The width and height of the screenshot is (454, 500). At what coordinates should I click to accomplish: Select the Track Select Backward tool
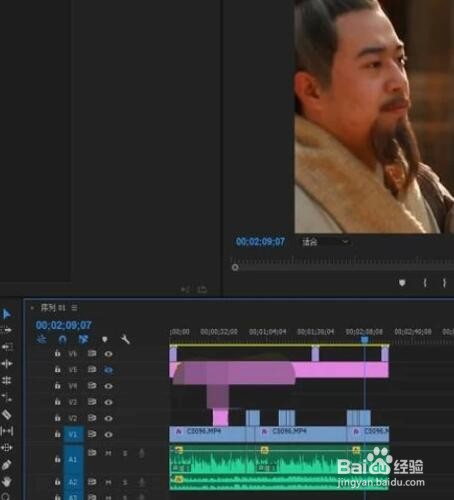[x=7, y=347]
